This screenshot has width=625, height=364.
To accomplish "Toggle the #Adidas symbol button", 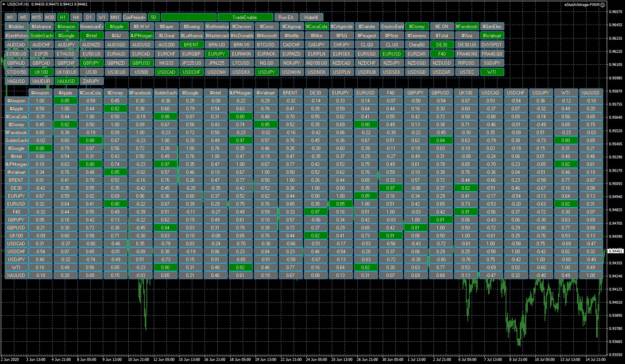I will 17,27.
